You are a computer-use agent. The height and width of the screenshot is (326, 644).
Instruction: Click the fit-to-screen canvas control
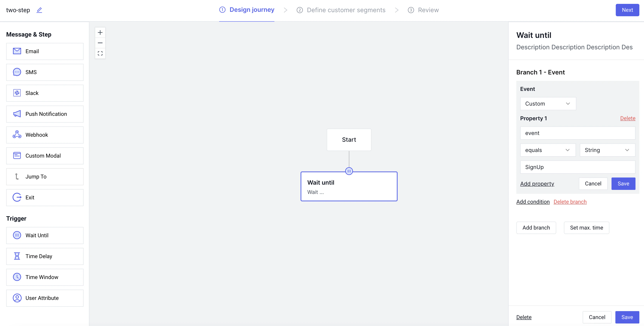(x=100, y=53)
